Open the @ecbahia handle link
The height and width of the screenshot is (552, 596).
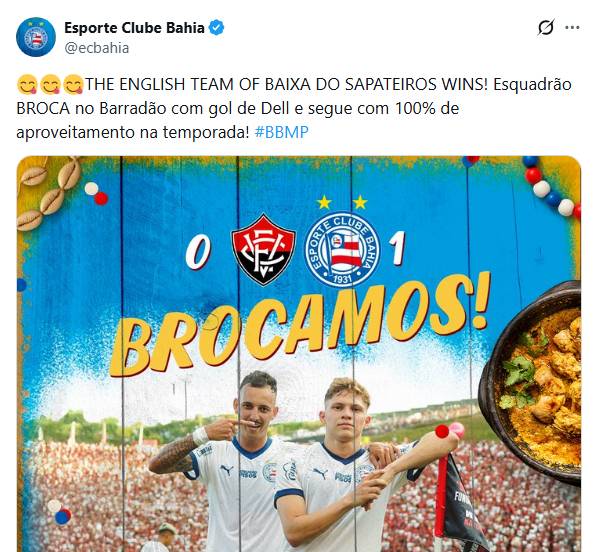click(97, 48)
